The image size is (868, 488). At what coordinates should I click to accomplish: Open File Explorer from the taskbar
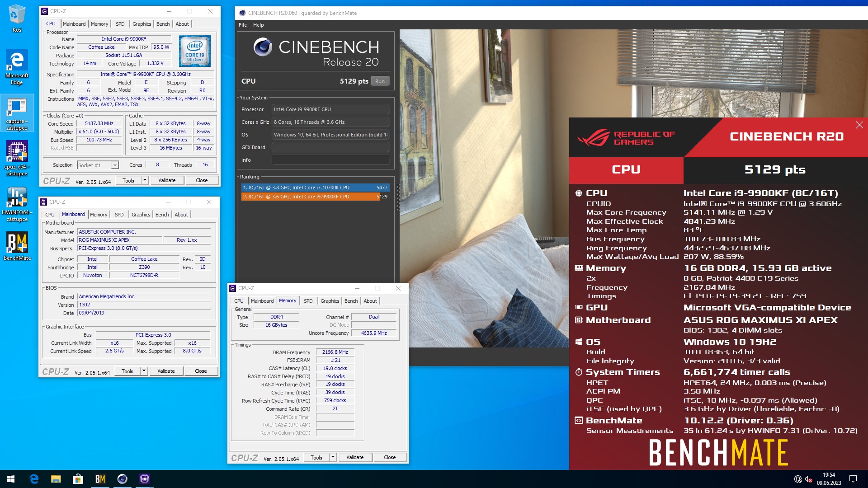click(56, 479)
